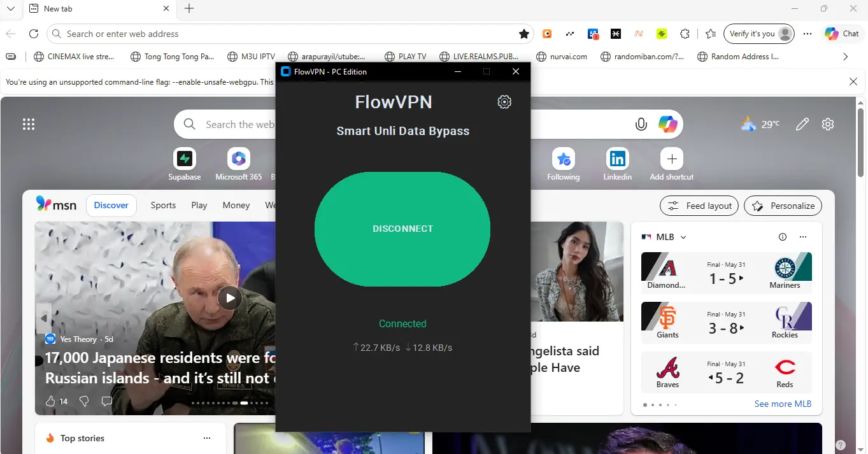This screenshot has width=868, height=454.
Task: Open the Linkedin shortcut
Action: point(618,164)
